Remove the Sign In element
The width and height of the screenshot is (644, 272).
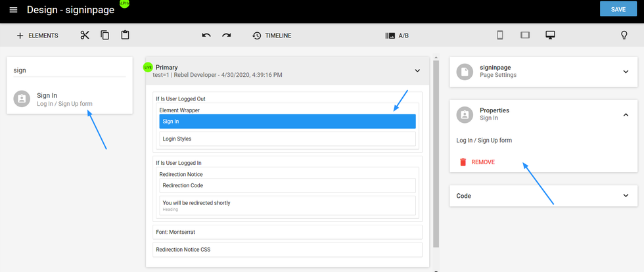click(477, 162)
